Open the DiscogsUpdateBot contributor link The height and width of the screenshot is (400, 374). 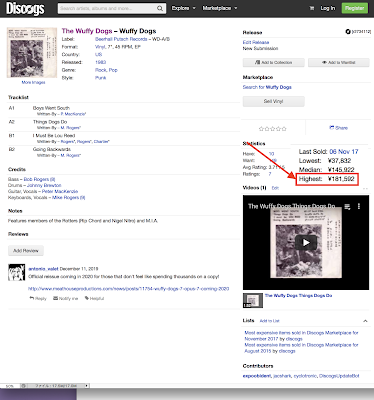[x=339, y=376]
